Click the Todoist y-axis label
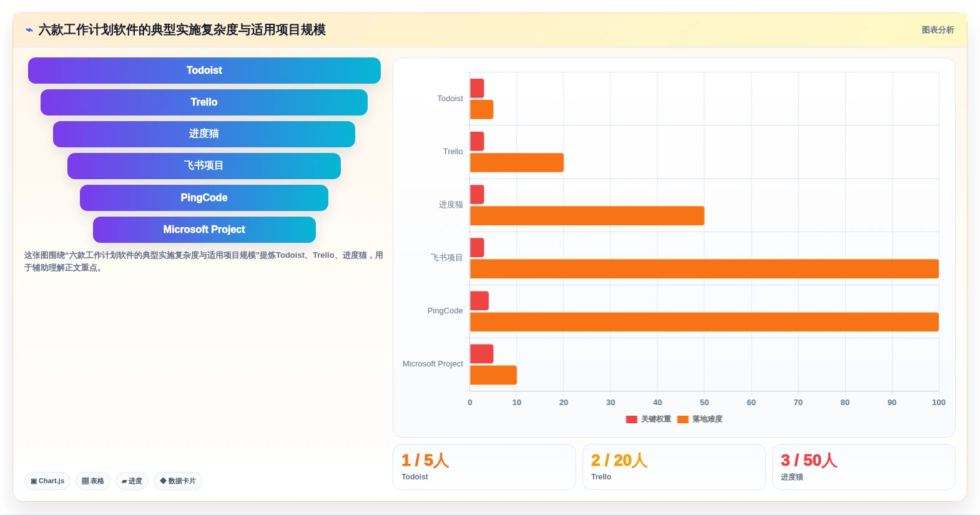This screenshot has height=515, width=980. click(x=450, y=99)
